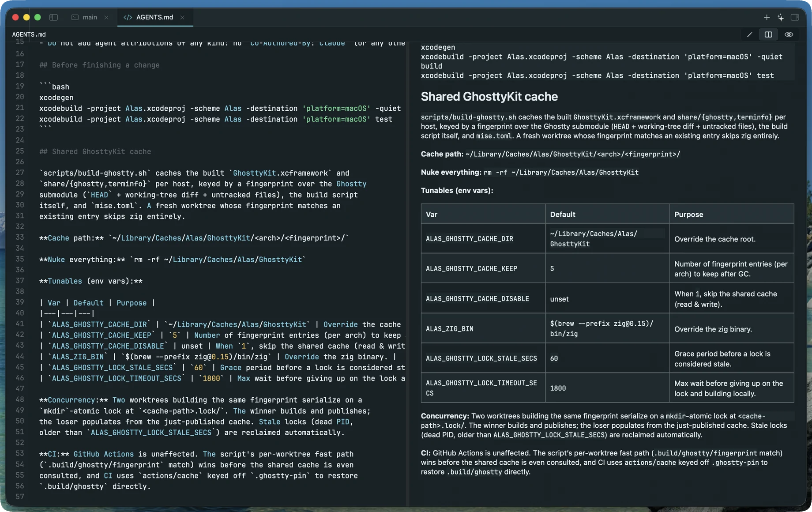Open a new tab with plus icon
Image resolution: width=812 pixels, height=512 pixels.
pos(767,17)
